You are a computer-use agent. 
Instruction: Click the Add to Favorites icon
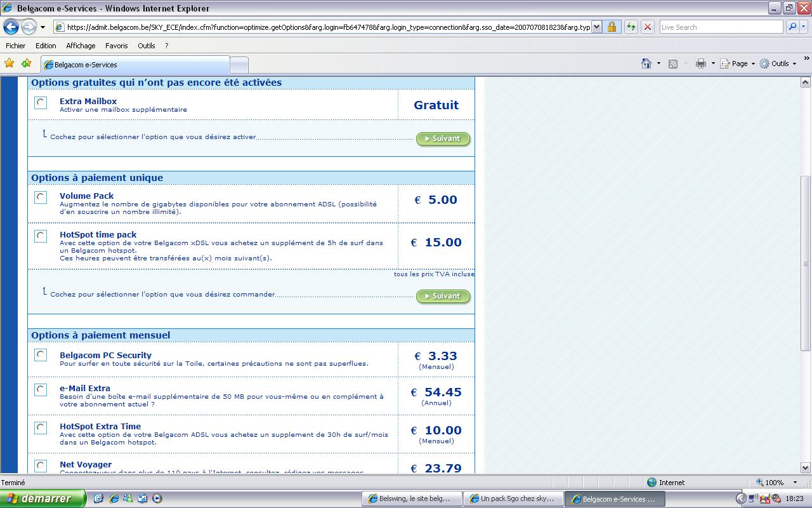click(26, 63)
